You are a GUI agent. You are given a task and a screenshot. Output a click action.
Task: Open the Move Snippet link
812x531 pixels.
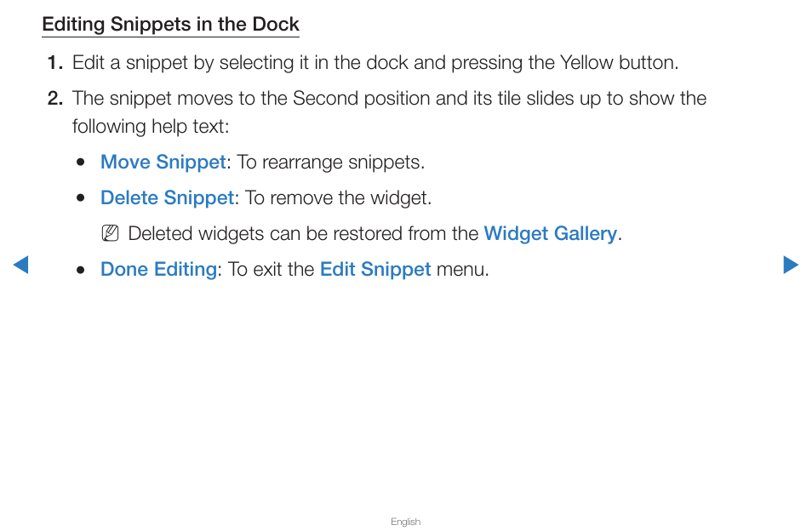[x=163, y=162]
